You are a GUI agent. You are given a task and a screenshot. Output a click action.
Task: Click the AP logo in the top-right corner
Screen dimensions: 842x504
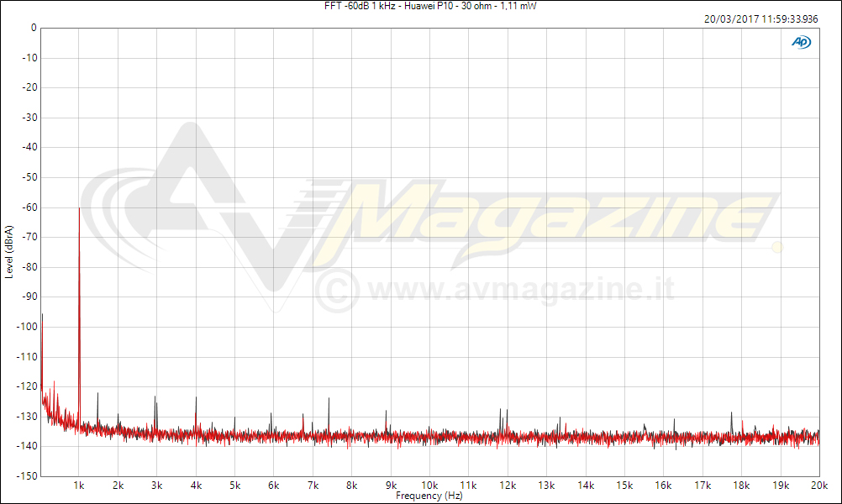click(x=801, y=42)
